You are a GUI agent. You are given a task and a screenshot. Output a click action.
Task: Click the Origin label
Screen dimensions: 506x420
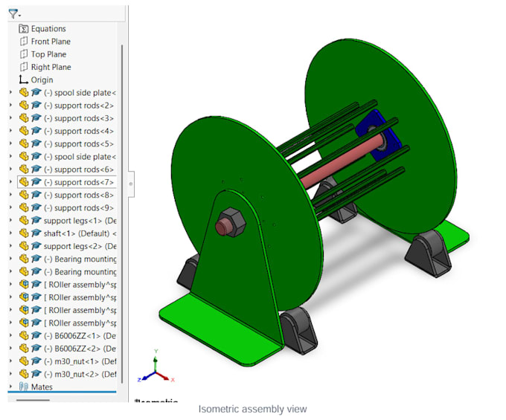coord(42,80)
